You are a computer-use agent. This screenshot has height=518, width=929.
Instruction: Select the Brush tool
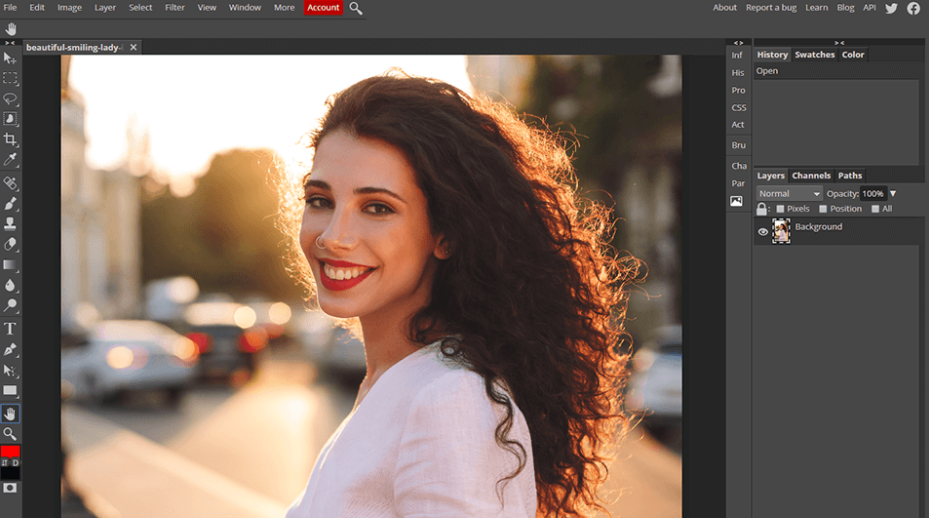(x=10, y=204)
